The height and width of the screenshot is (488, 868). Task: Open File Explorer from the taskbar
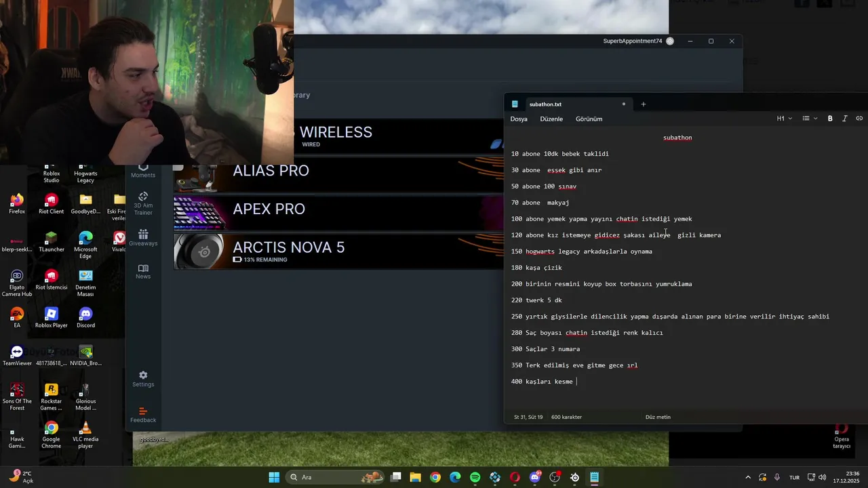tap(415, 477)
